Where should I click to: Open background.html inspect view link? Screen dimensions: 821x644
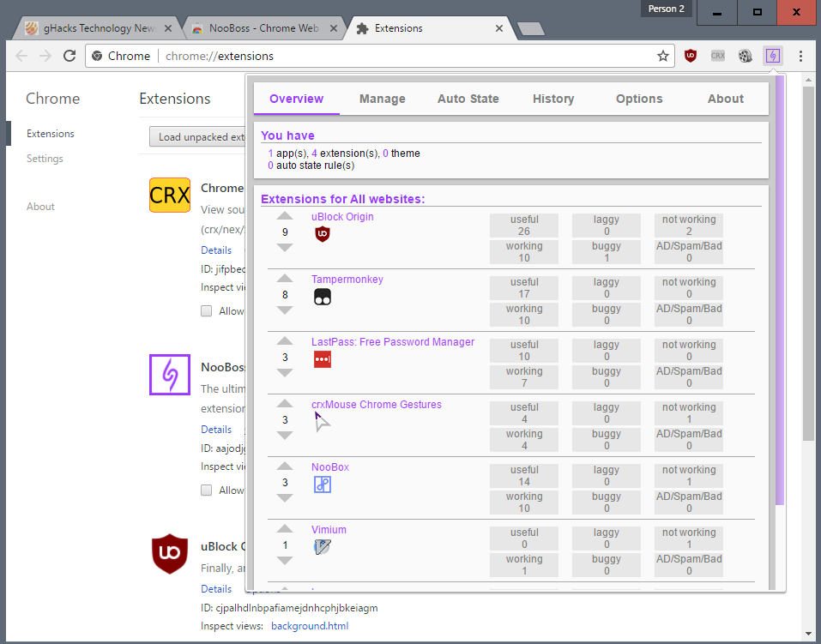coord(310,626)
